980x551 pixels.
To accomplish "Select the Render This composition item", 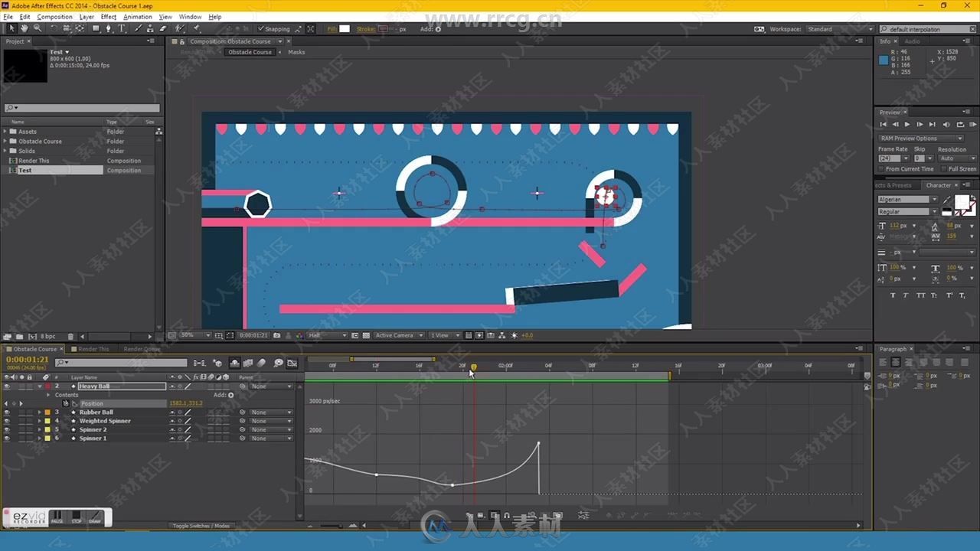I will [34, 161].
